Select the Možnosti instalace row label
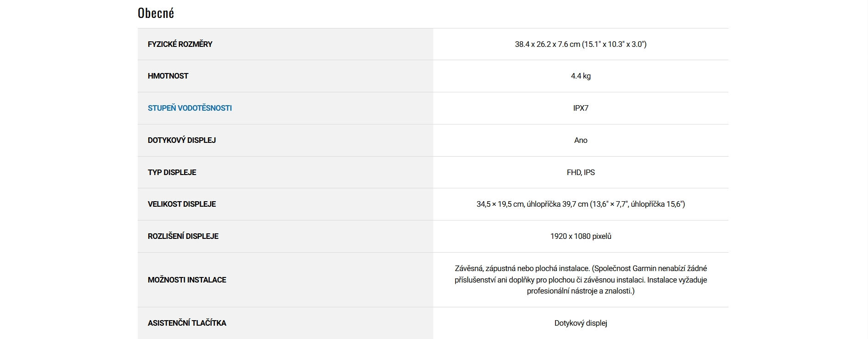The height and width of the screenshot is (339, 868). (187, 280)
